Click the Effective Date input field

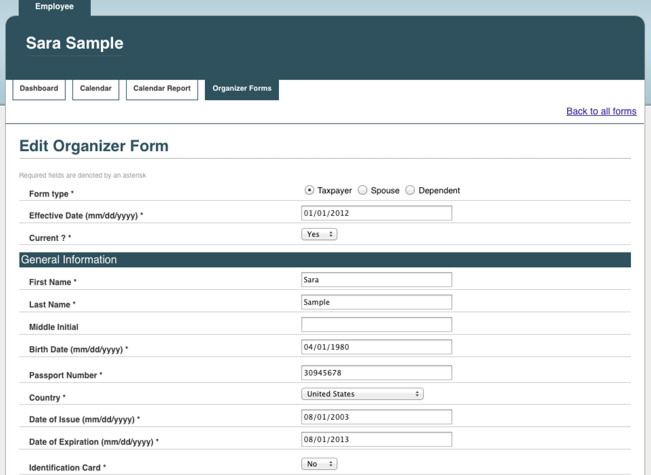[x=376, y=213]
